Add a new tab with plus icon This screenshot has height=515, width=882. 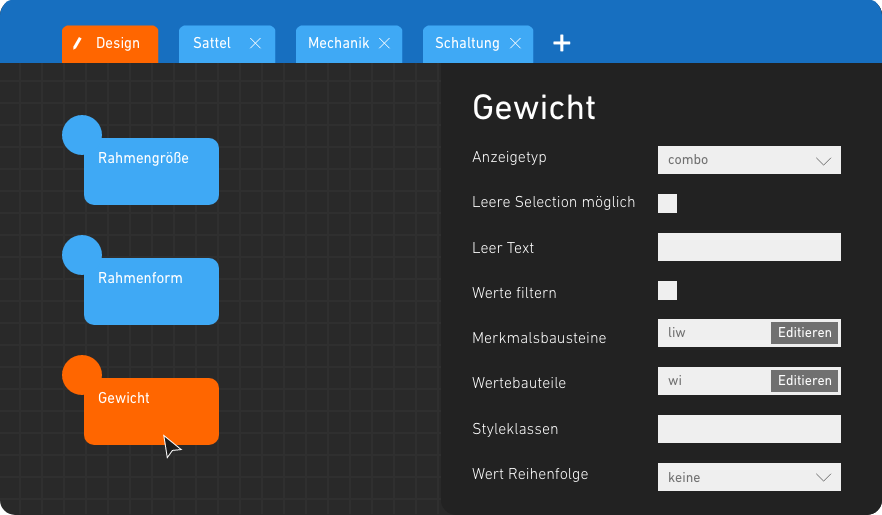pyautogui.click(x=562, y=44)
